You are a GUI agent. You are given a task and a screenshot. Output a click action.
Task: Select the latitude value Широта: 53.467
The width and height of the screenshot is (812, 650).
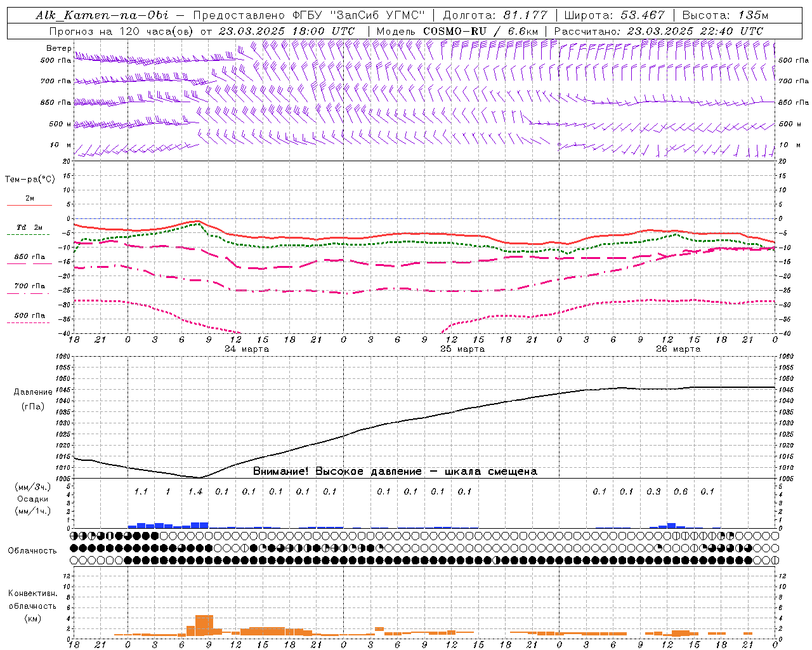[614, 15]
